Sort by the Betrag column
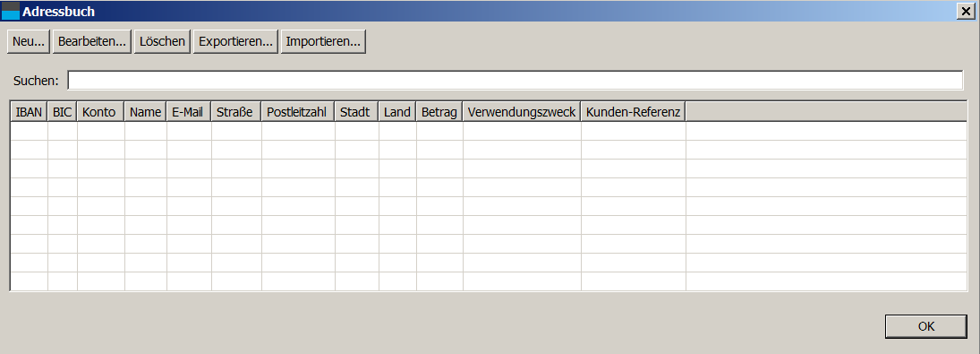This screenshot has width=980, height=354. pyautogui.click(x=439, y=112)
